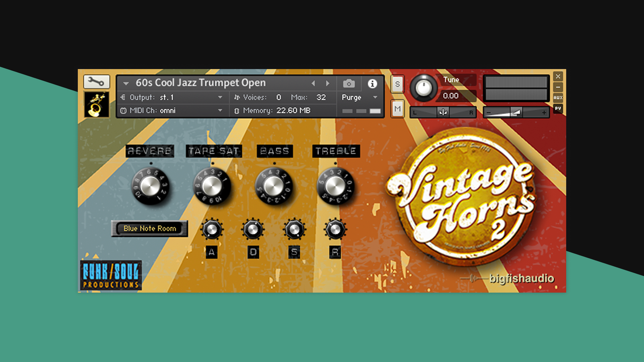Click the output icon beside Output label
Screen dimensions: 644x362
123,97
